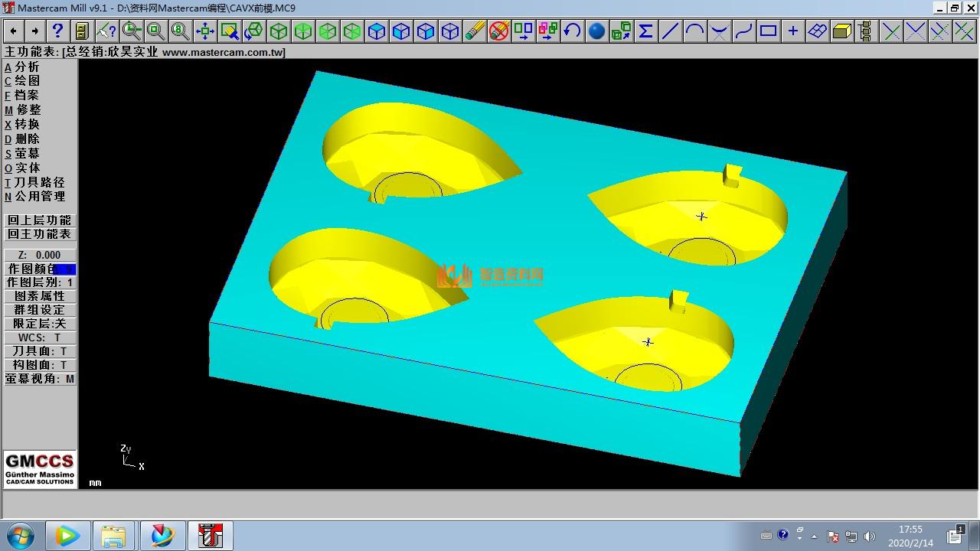Click the Z: 0.000 depth field
Viewport: 980px width, 551px height.
click(x=40, y=255)
